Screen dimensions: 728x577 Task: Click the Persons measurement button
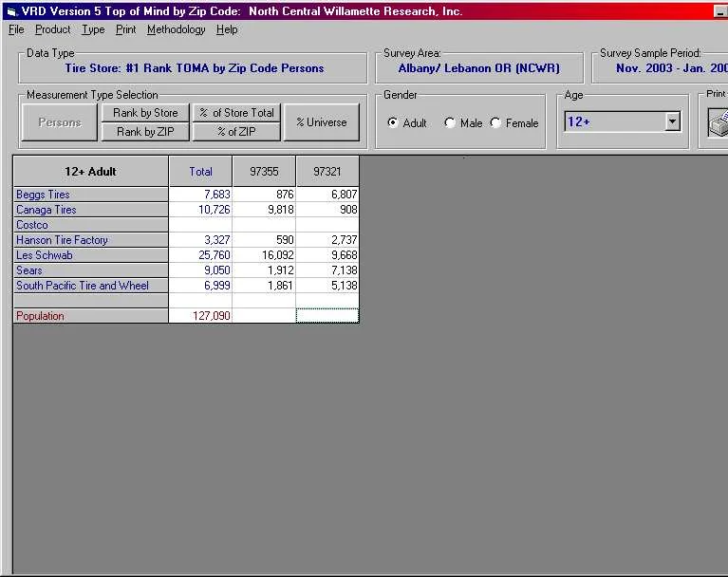[60, 122]
